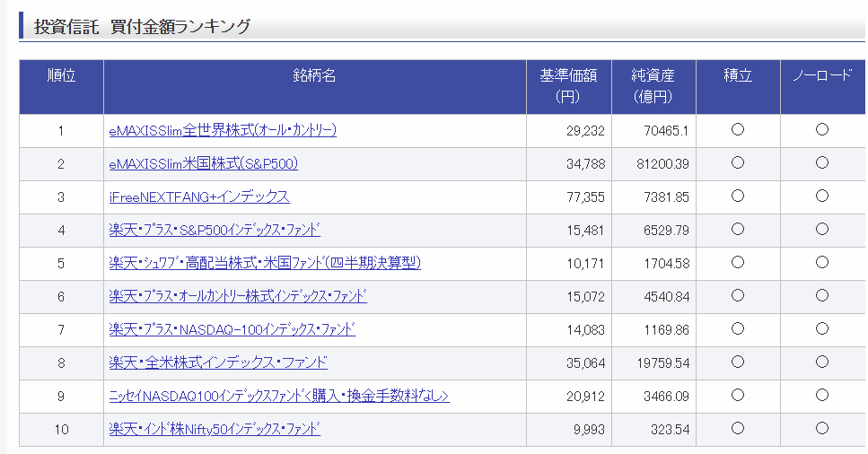
Task: Open eMAXISSlim全世界株式(オール・カントリー) fund link
Action: coord(223,130)
